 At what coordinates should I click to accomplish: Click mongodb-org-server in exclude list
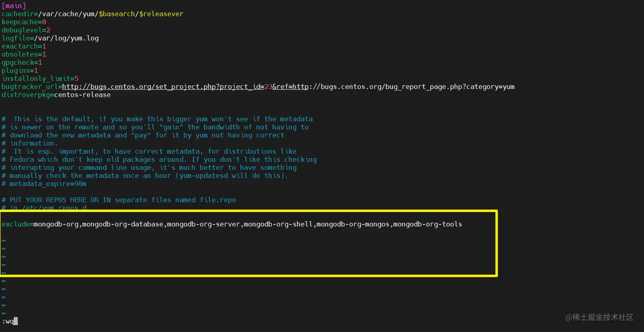(x=204, y=224)
